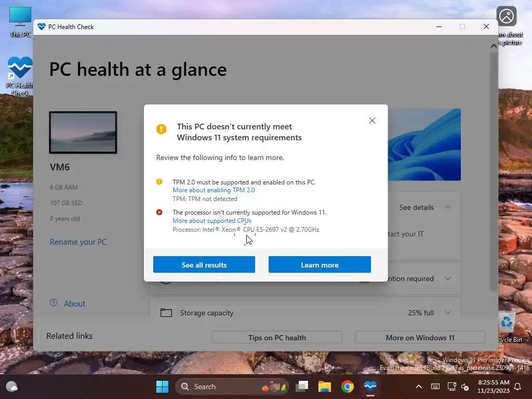Click the red processor error icon
Viewport: 532px width, 399px height.
pos(159,212)
